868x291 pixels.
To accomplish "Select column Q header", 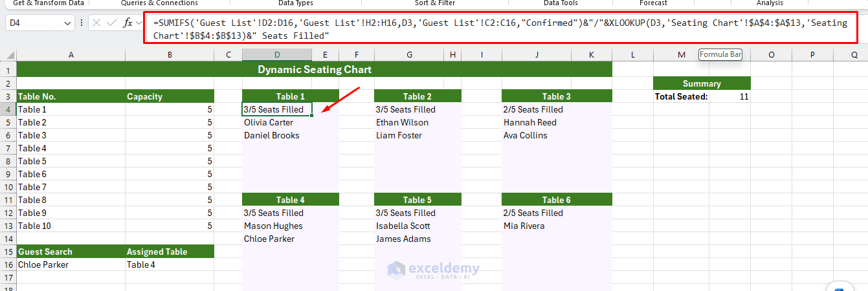I will (x=854, y=56).
